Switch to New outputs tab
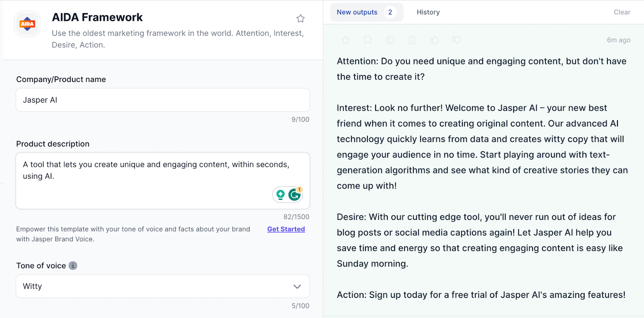This screenshot has width=644, height=318. coord(367,12)
